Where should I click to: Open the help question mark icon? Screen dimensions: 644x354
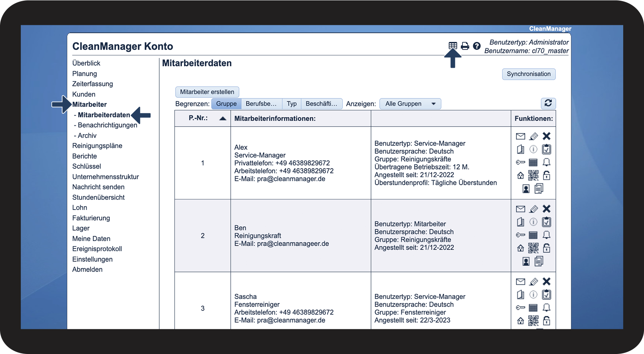477,46
